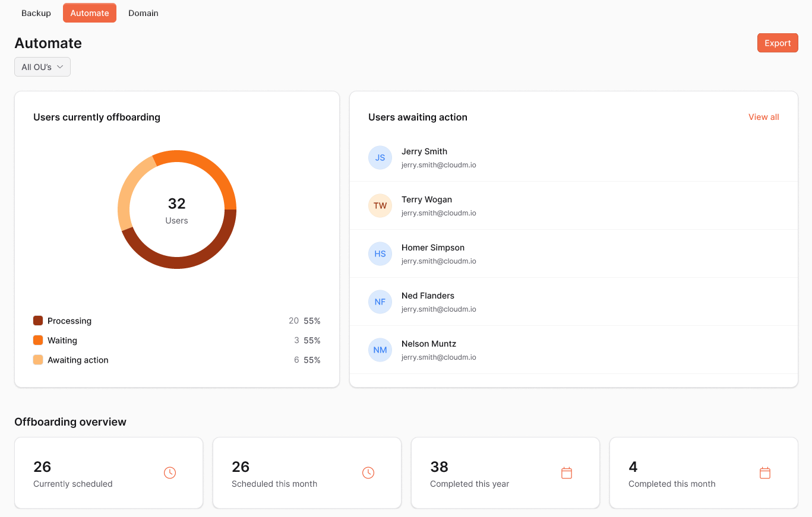Screen dimensions: 812x517
Task: Click calendar icon on Completed this year card
Action: click(x=567, y=473)
